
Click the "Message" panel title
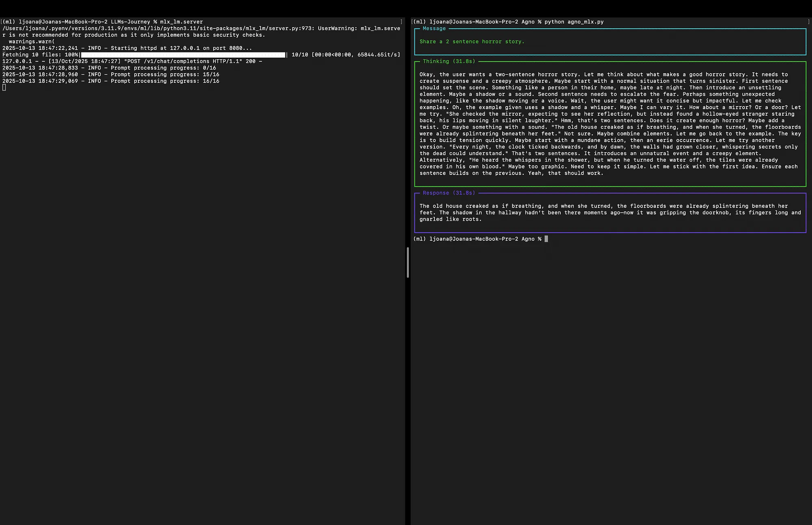point(434,28)
